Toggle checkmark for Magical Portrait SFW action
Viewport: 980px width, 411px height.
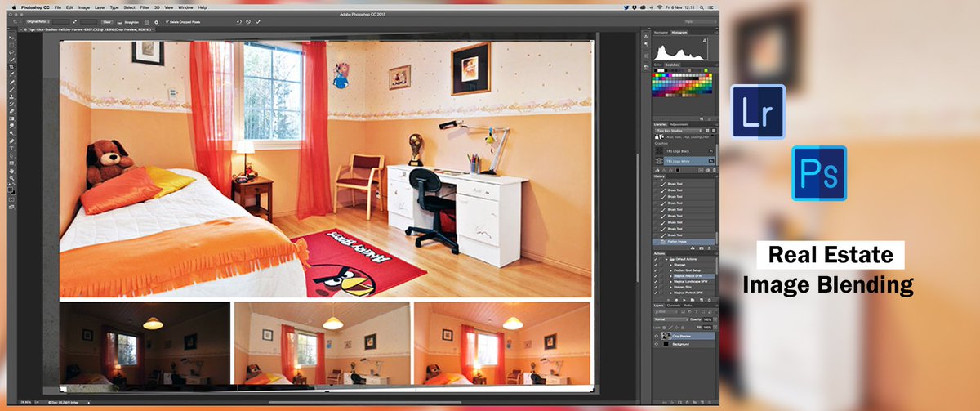656,293
